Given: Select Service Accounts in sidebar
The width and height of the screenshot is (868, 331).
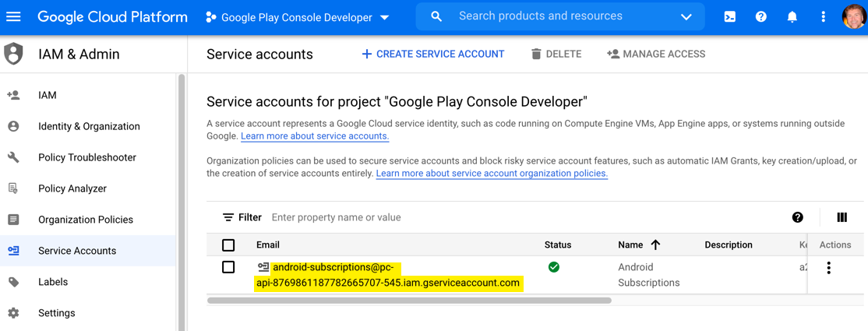Looking at the screenshot, I should [87, 251].
